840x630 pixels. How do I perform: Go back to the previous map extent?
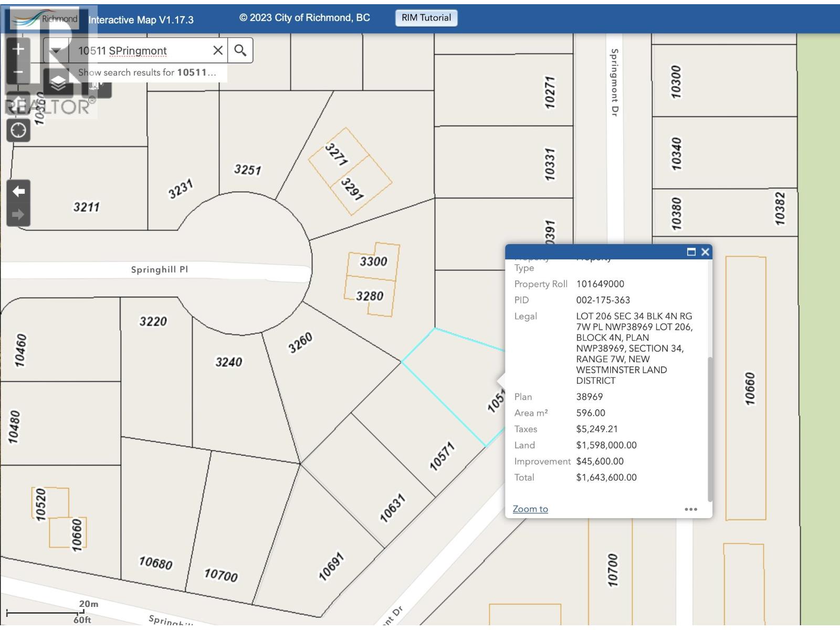(18, 192)
